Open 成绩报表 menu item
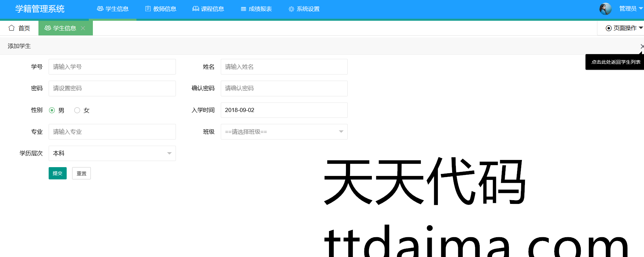This screenshot has width=644, height=257. (260, 9)
